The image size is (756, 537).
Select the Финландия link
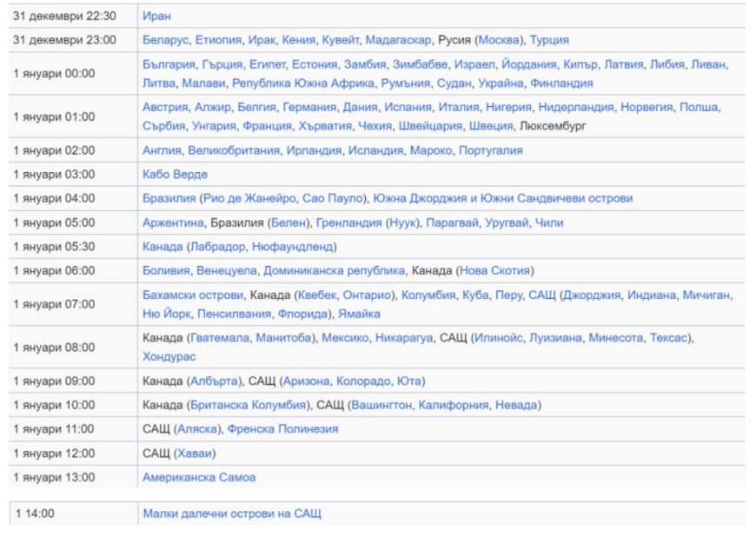click(x=561, y=83)
